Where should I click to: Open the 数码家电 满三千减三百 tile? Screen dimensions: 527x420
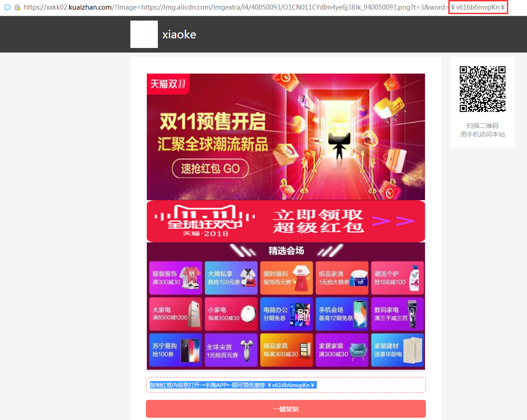397,314
